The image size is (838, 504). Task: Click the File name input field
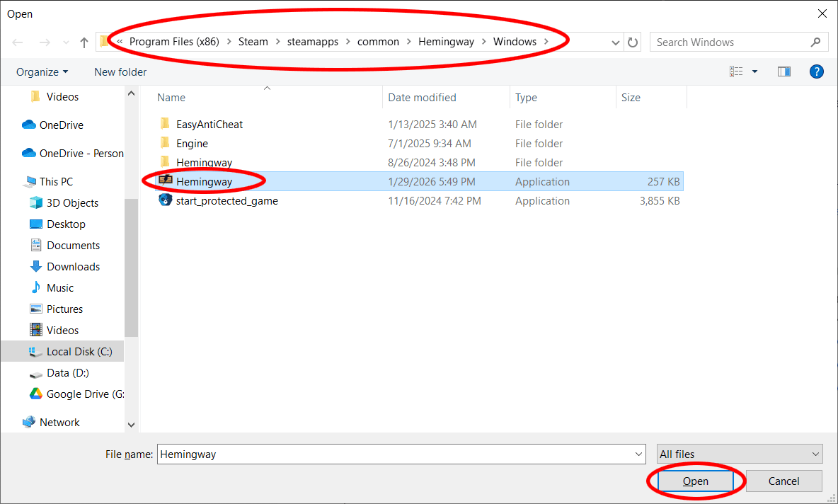401,454
